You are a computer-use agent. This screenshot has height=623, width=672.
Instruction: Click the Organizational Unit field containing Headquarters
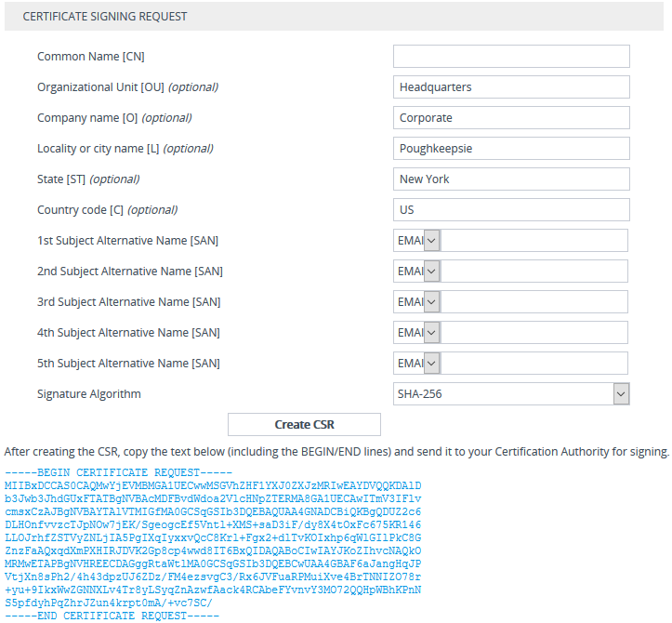tap(511, 87)
